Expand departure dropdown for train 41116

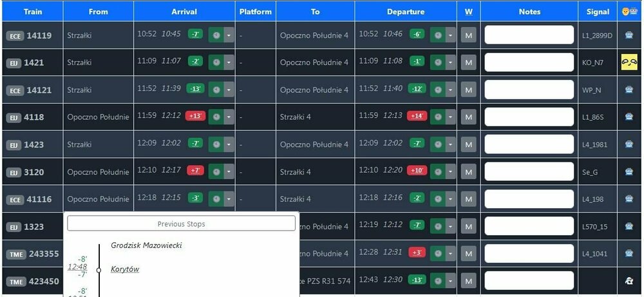click(x=450, y=199)
